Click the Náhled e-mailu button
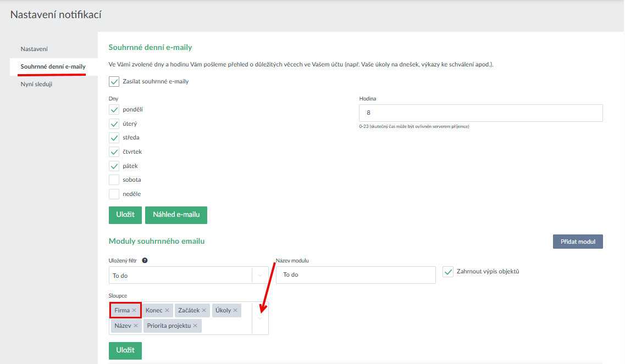Viewport: 625px width, 364px height. [176, 215]
